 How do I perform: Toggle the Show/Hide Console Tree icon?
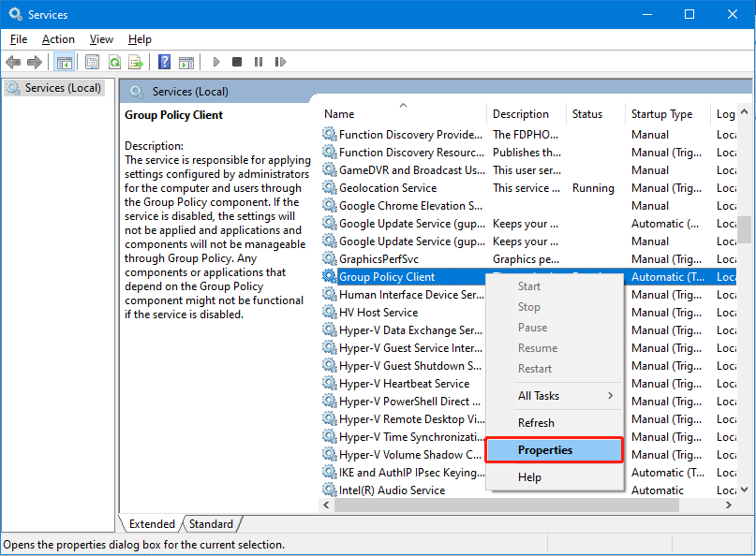pos(65,63)
